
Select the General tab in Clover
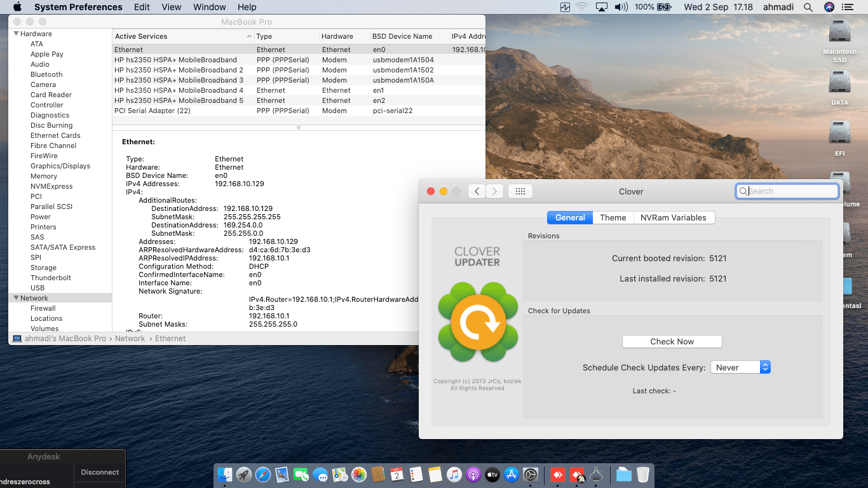[570, 217]
